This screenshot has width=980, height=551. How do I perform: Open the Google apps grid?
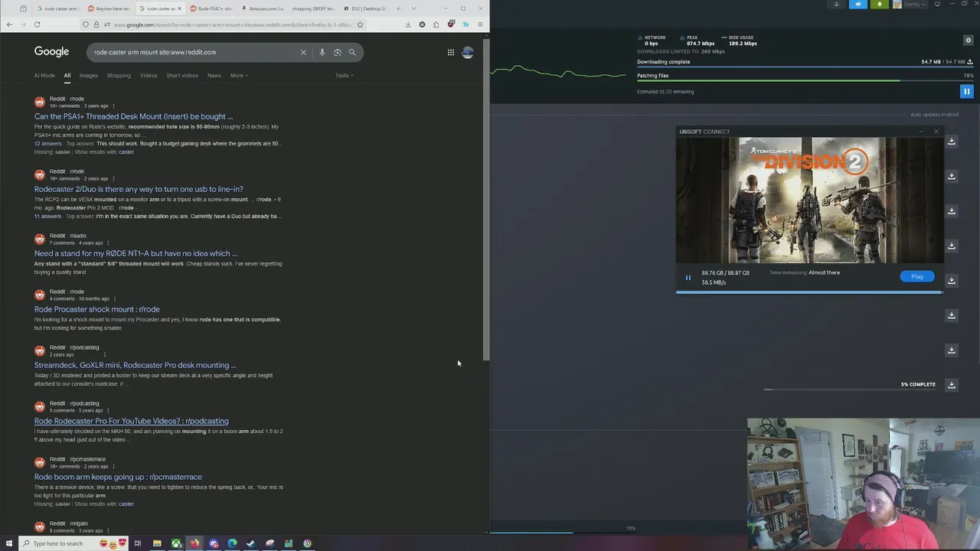(x=451, y=52)
